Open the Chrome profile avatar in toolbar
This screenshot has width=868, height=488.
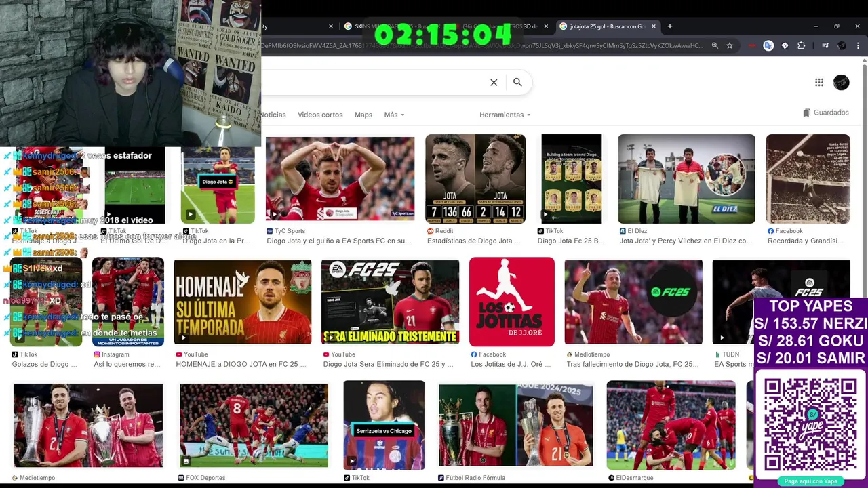click(842, 45)
